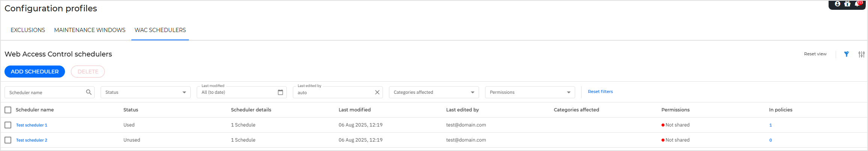
Task: Click the Scheduler name search field
Action: [x=45, y=93]
